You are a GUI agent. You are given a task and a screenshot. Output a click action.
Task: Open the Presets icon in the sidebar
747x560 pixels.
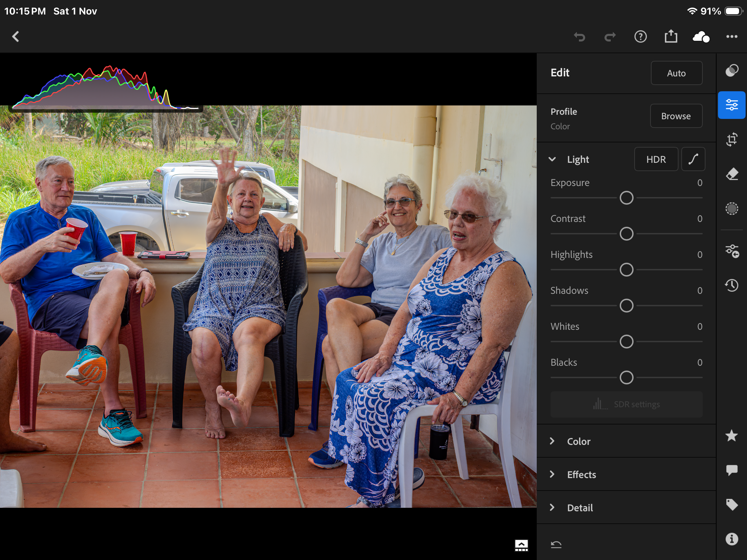(x=731, y=251)
